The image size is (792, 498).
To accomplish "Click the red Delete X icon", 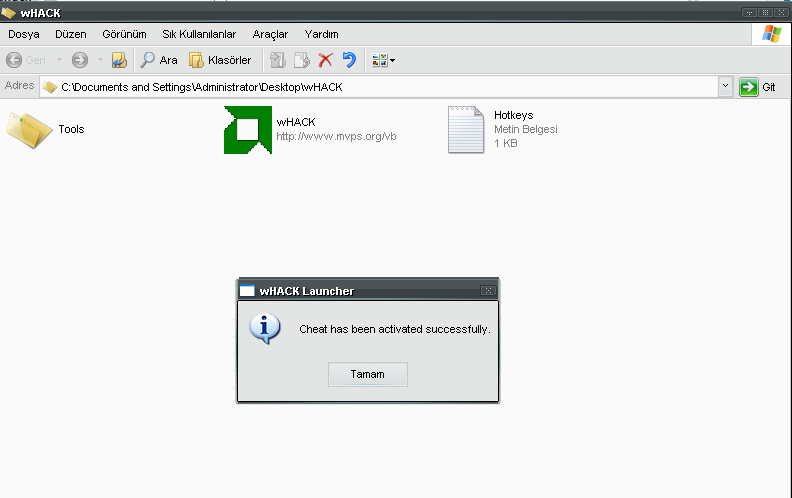I will pyautogui.click(x=325, y=60).
